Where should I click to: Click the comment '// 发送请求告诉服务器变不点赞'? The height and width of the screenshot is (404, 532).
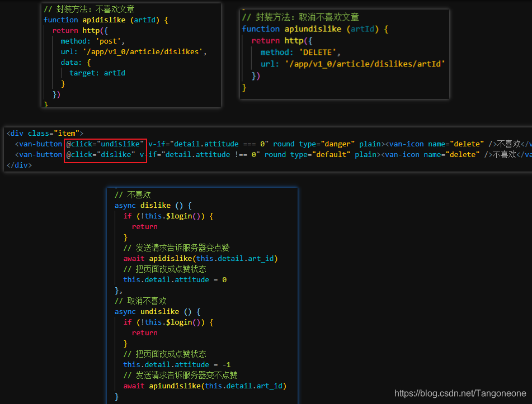[x=181, y=376]
